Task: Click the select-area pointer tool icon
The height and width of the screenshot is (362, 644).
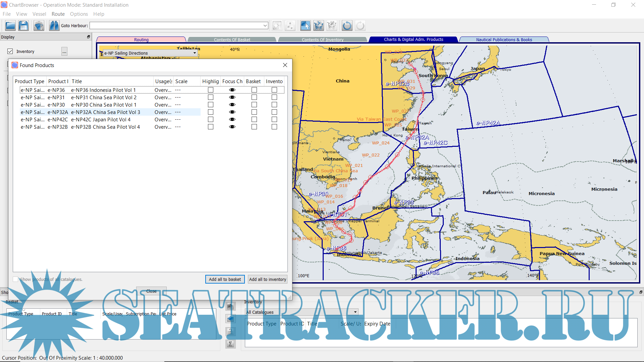Action: pos(305,25)
